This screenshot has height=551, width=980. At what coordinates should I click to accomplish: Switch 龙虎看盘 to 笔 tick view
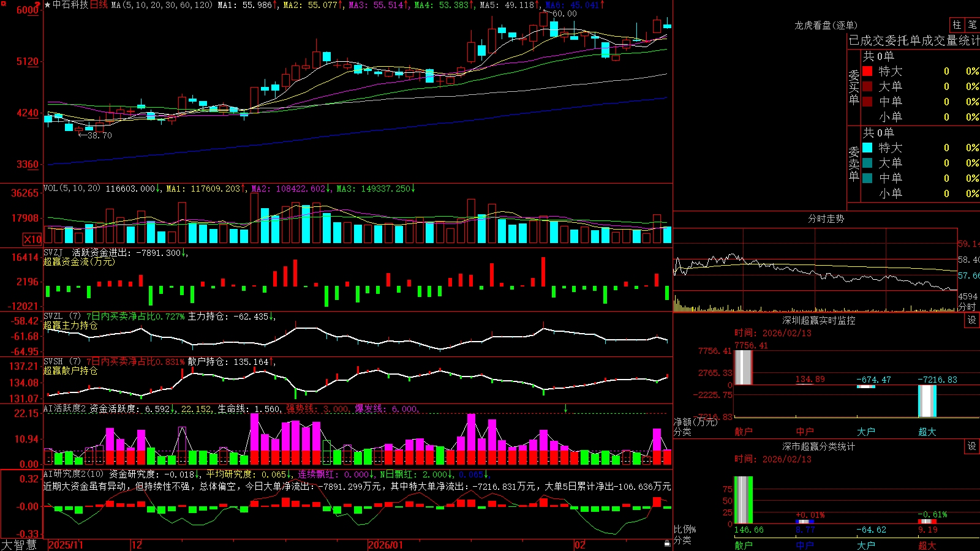pos(972,24)
